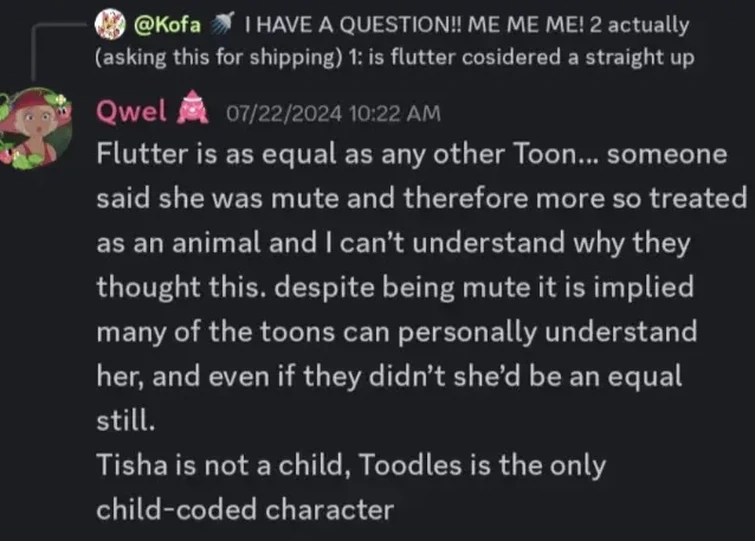Click the line starting "as an animal"
This screenshot has height=541, width=755.
396,243
